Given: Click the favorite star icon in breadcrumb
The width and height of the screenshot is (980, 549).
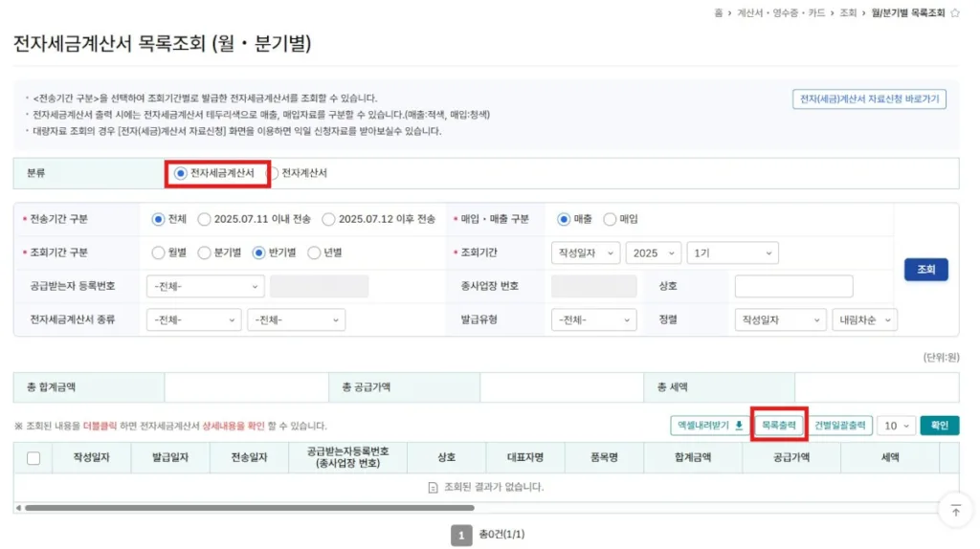Looking at the screenshot, I should click(954, 13).
